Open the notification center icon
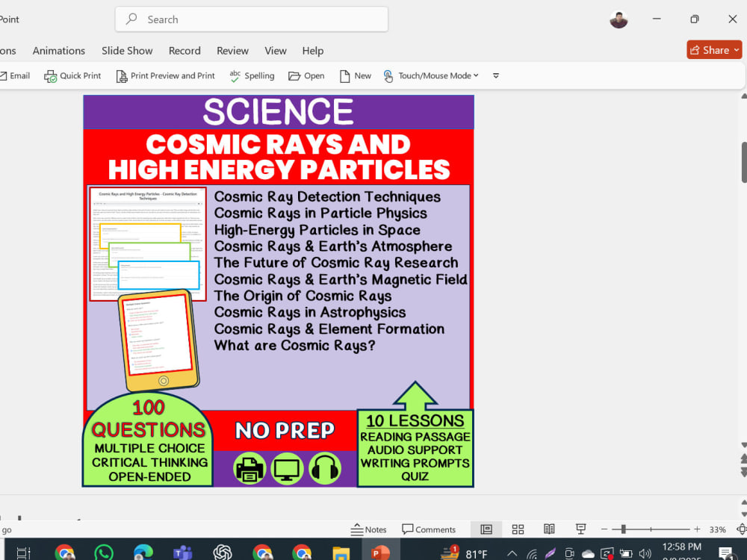 pyautogui.click(x=725, y=553)
